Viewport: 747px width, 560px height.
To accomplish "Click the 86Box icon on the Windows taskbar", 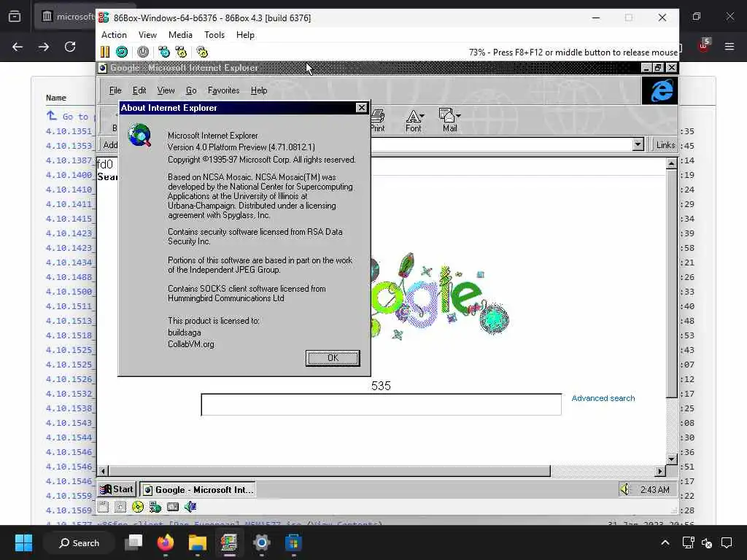I will [228, 542].
